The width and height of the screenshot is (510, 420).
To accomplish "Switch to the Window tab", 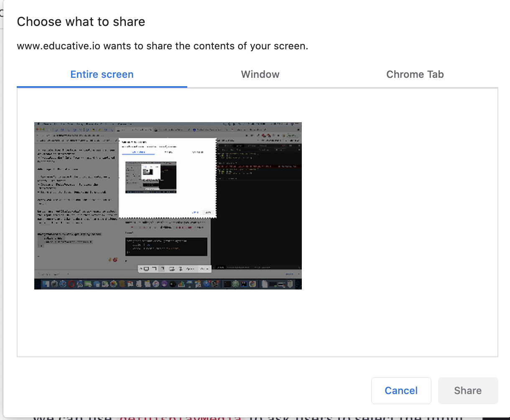I will [x=260, y=74].
